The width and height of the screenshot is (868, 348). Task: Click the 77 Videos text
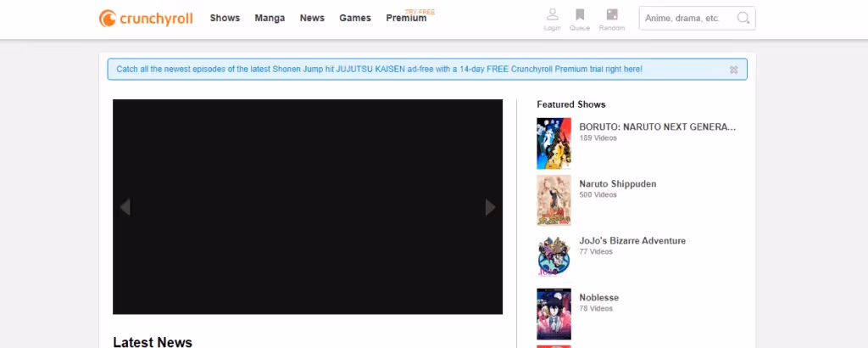(596, 251)
